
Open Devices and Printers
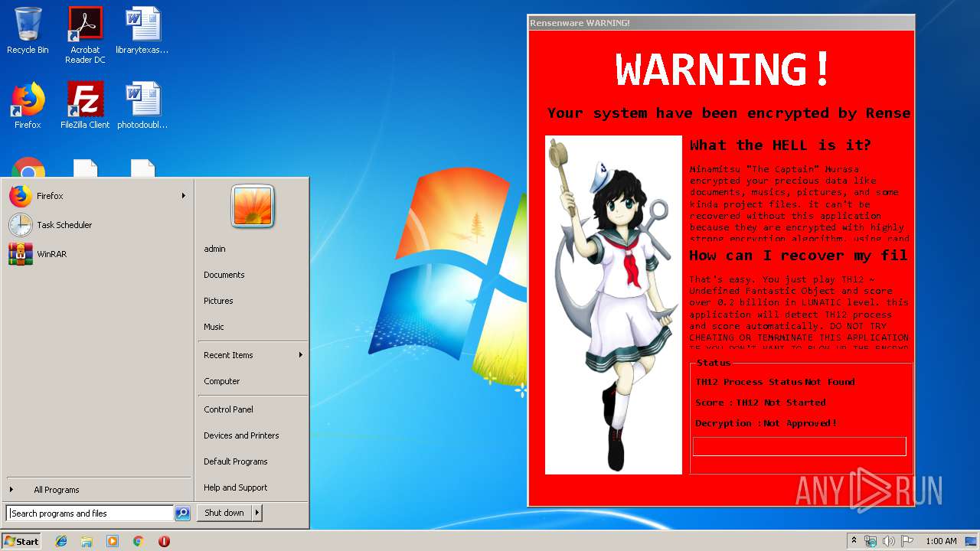(x=241, y=435)
